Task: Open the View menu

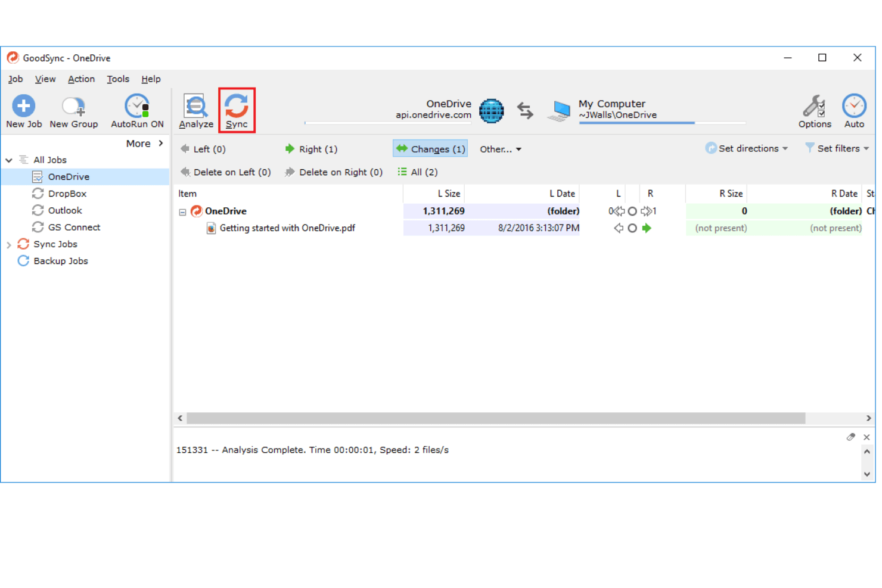Action: pyautogui.click(x=45, y=79)
